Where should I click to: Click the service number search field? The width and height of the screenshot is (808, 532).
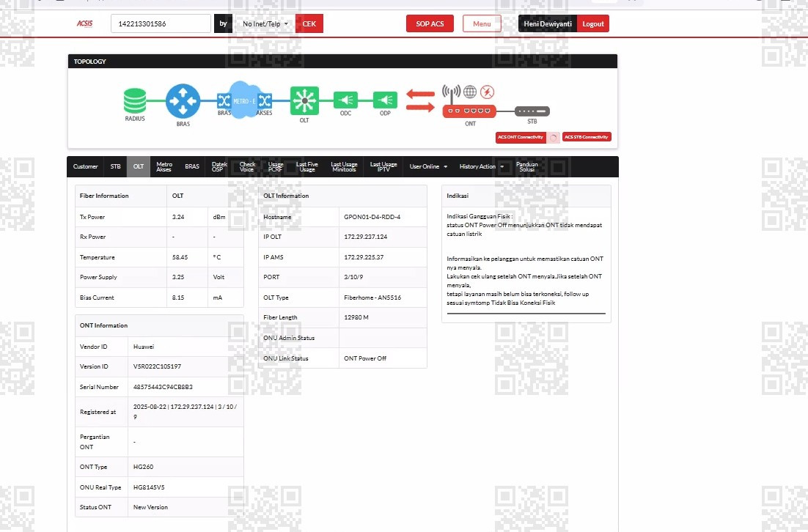161,23
